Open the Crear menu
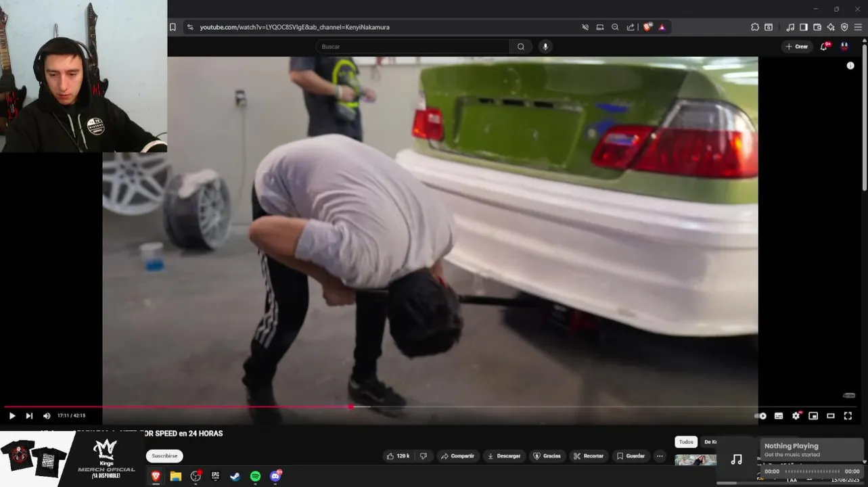868x487 pixels. tap(797, 47)
